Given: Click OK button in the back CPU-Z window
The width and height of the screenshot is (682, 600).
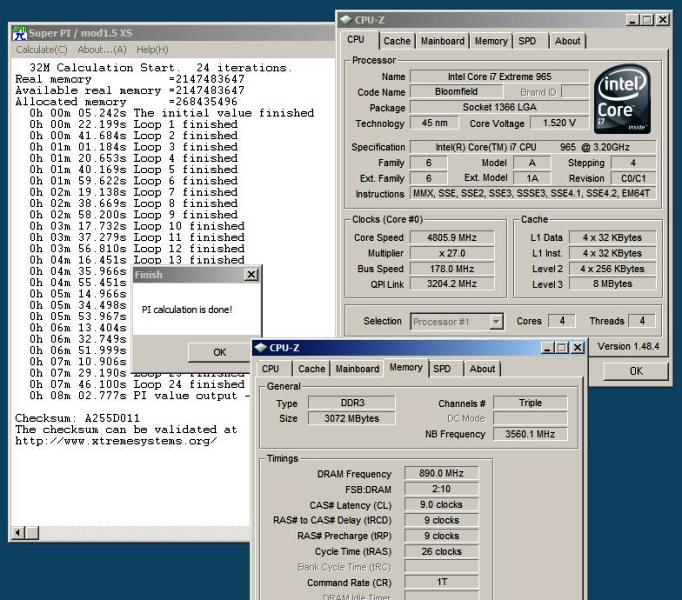Looking at the screenshot, I should [636, 371].
